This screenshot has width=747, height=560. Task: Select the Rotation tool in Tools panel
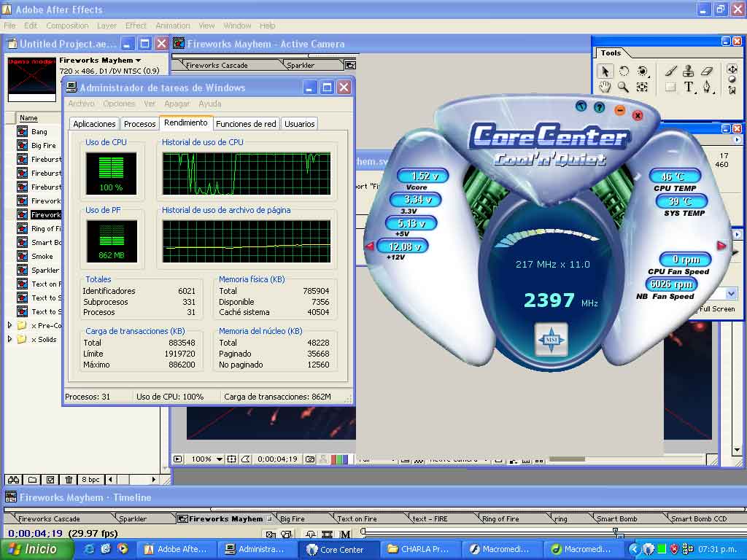pyautogui.click(x=624, y=71)
